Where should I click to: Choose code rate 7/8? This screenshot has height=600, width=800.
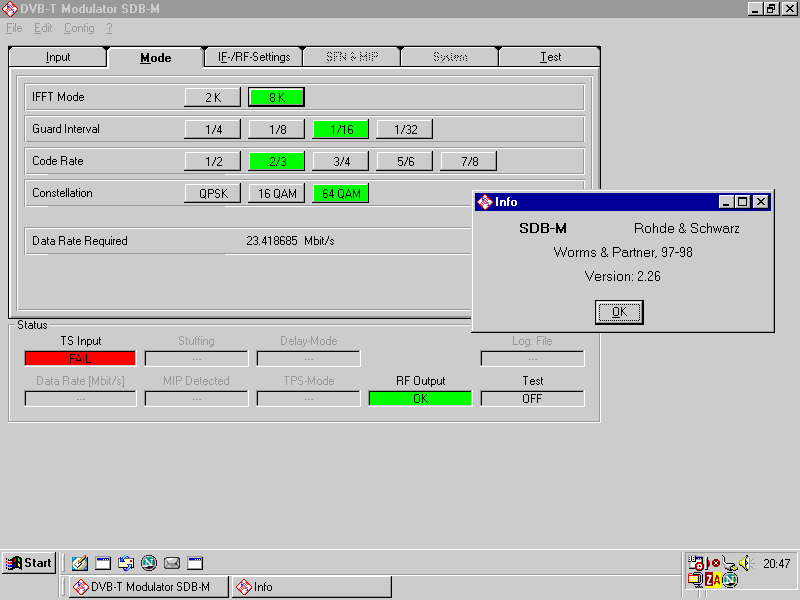point(469,162)
